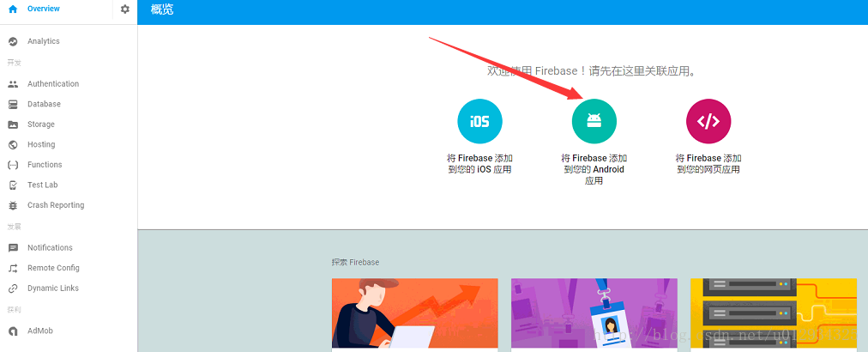Click '将 Firebase 添加到您的 iOS 应用' label
This screenshot has width=868, height=352.
pos(480,164)
